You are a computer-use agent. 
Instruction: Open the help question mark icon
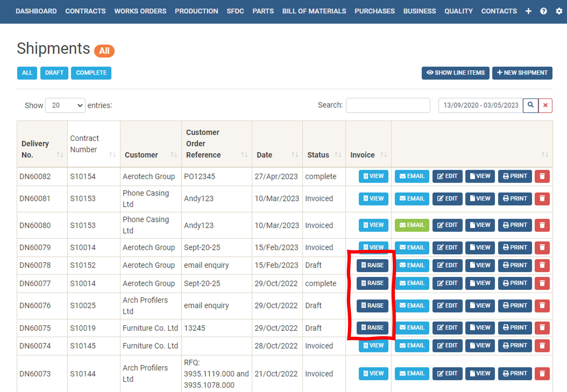click(x=544, y=11)
